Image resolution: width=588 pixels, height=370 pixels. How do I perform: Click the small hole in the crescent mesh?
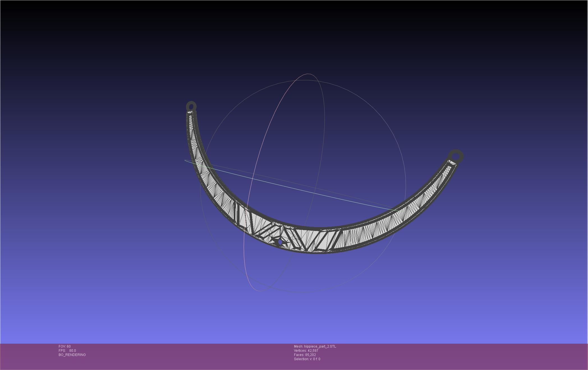point(280,242)
